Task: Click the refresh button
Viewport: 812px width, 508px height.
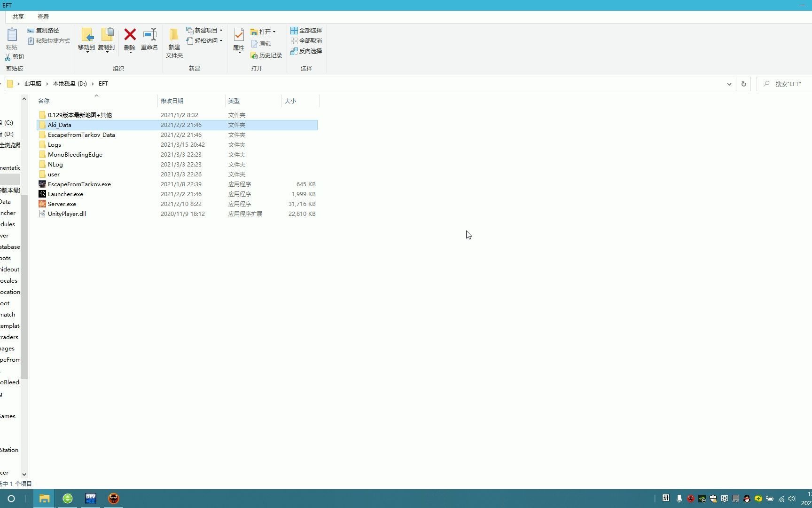Action: 744,84
